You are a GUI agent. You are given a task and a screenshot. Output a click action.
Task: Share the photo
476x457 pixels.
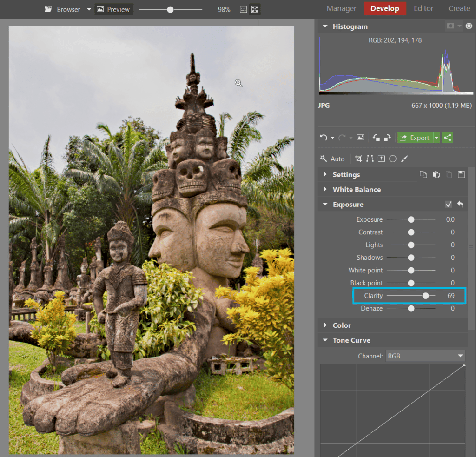(448, 138)
